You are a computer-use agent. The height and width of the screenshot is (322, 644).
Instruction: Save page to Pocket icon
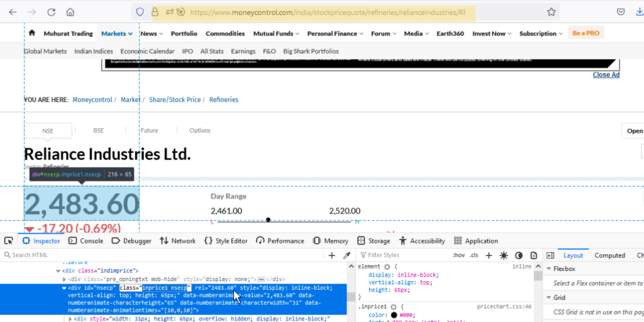click(621, 12)
